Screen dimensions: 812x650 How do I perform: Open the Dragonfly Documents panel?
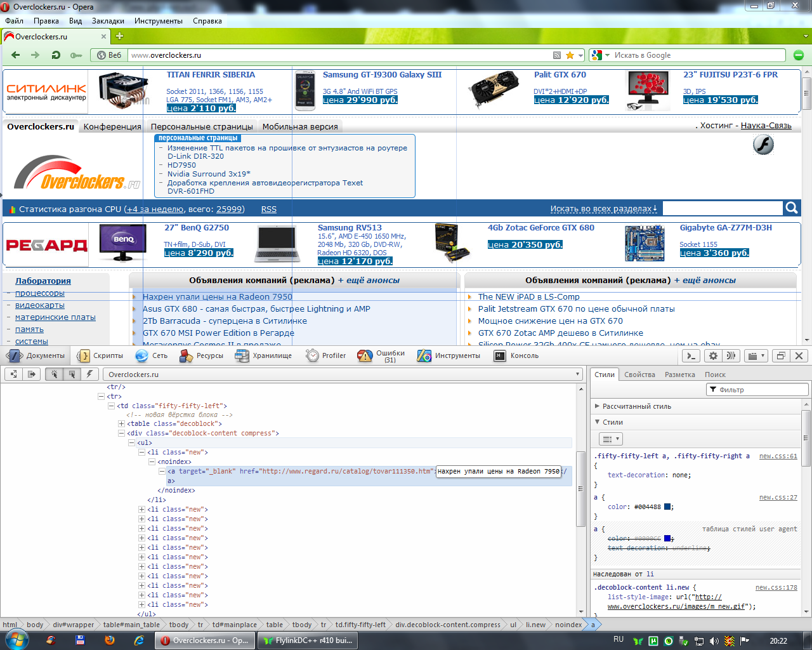point(37,355)
